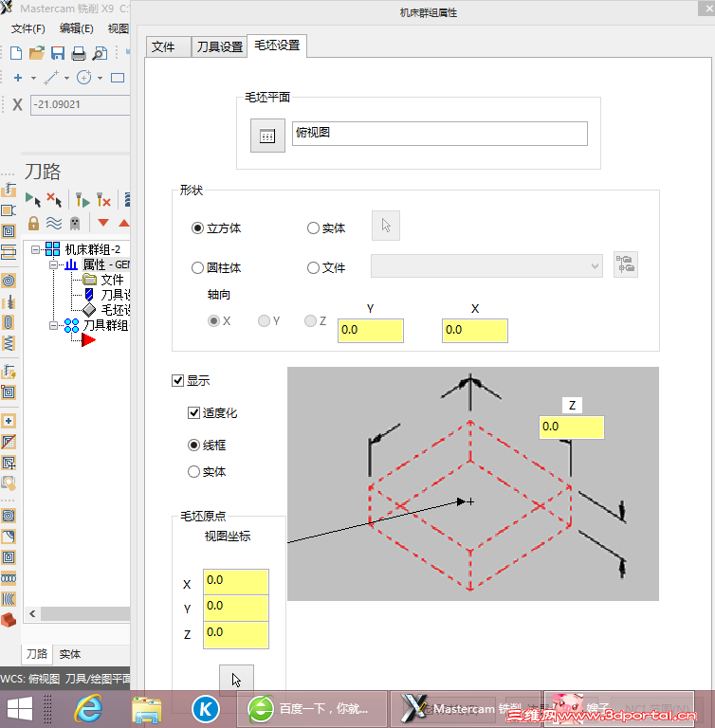The image size is (715, 728).
Task: Switch to 刀路 manager tab at bottom
Action: point(37,654)
